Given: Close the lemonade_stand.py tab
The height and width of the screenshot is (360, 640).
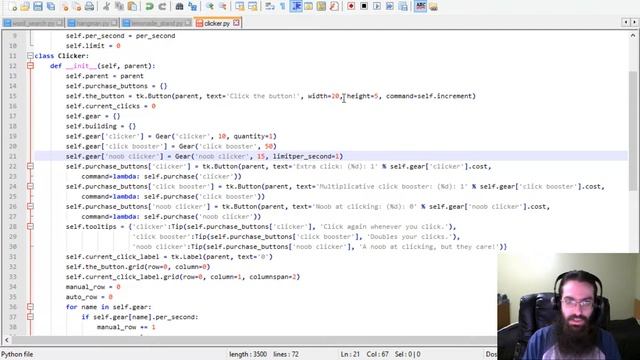Looking at the screenshot, I should pos(188,23).
